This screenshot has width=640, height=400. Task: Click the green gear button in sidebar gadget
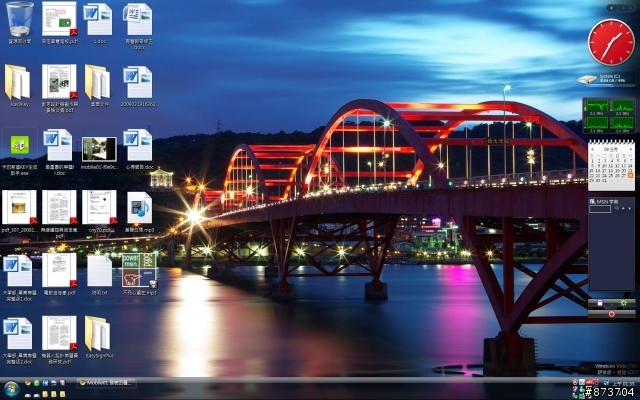point(623,303)
